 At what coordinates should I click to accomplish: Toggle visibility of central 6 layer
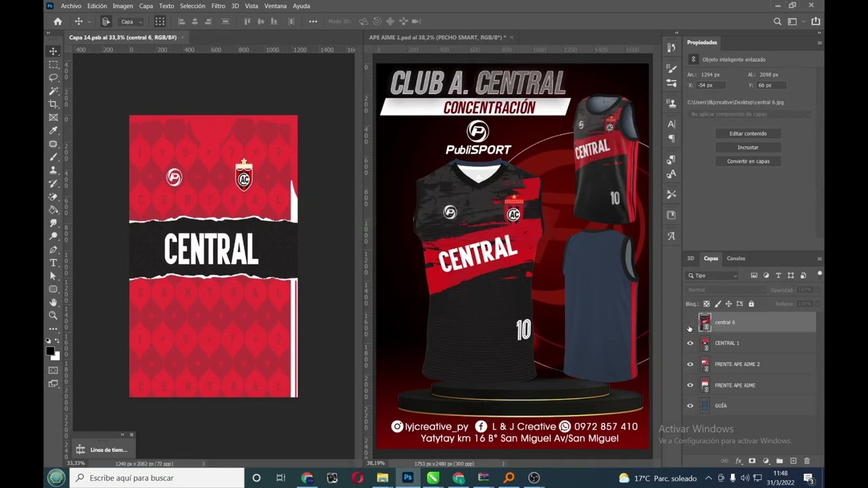690,323
